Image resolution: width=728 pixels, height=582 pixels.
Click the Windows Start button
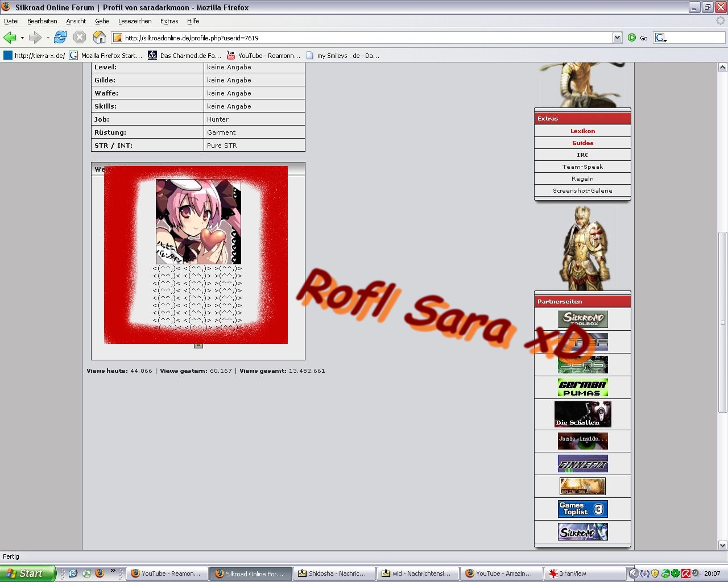(x=27, y=573)
